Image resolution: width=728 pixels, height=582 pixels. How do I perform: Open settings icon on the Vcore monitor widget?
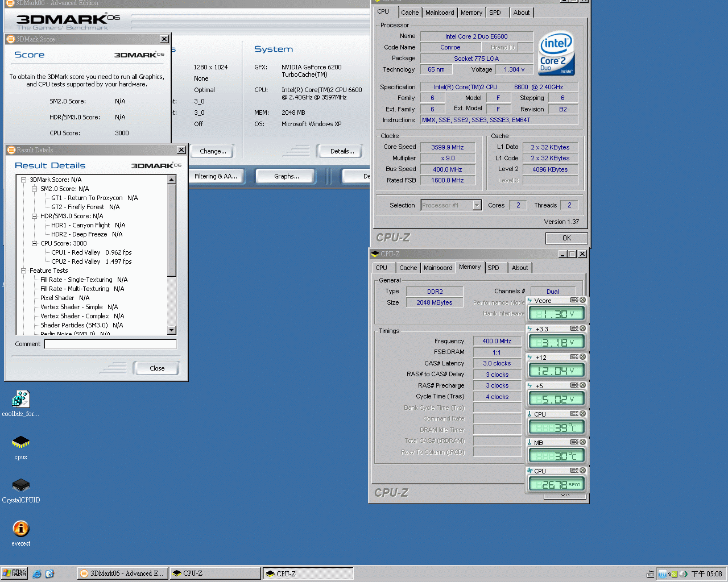574,300
